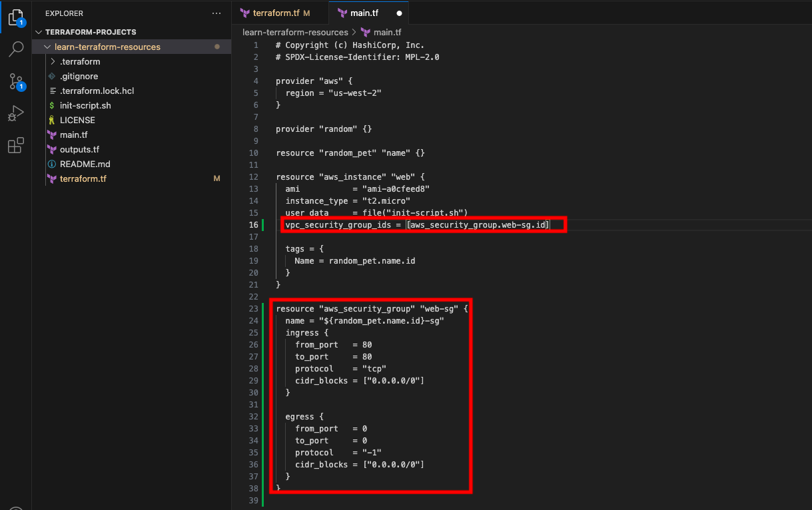812x510 pixels.
Task: Click the name = "${random_pet.name.id}-sg" line
Action: coord(364,321)
